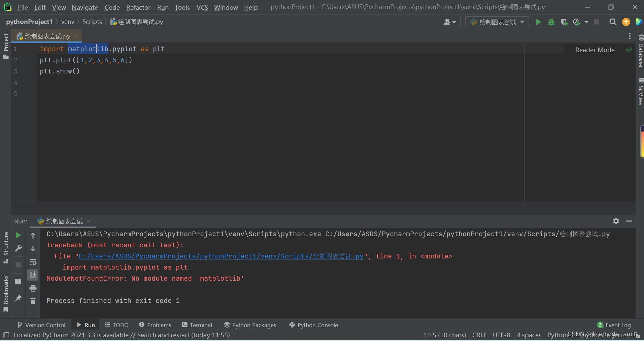Place cursor in plt.show() code line
644x341 pixels.
click(x=60, y=71)
